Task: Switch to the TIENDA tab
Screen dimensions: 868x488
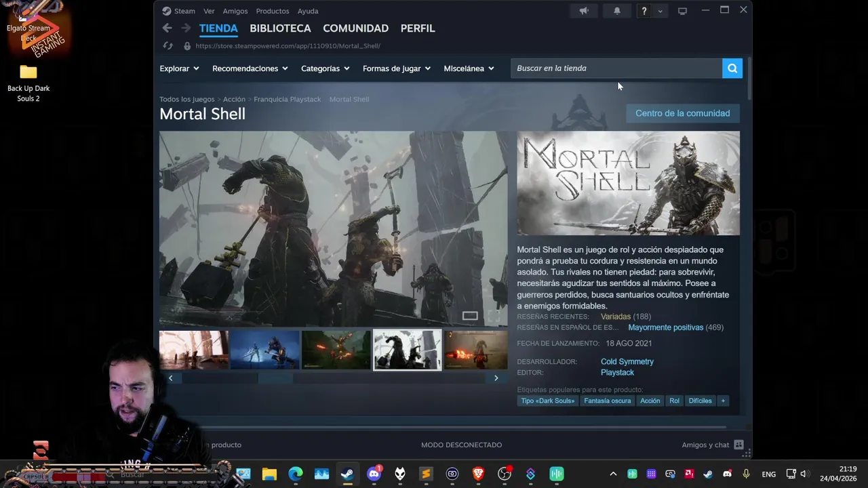Action: pyautogui.click(x=218, y=28)
